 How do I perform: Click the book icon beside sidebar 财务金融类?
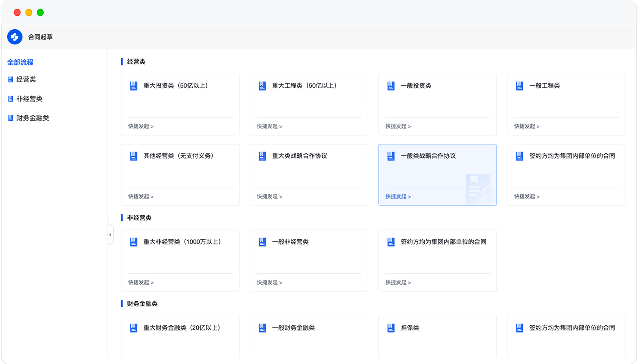click(11, 118)
